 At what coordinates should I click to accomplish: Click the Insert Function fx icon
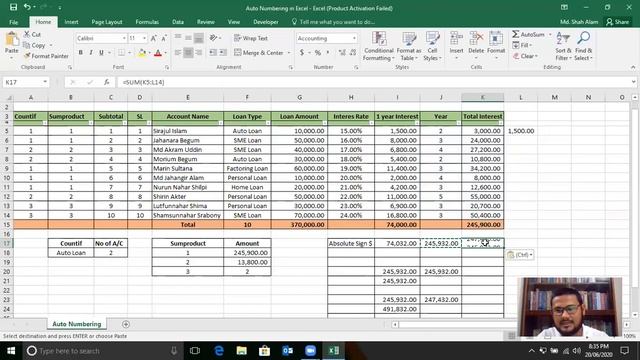coord(107,82)
